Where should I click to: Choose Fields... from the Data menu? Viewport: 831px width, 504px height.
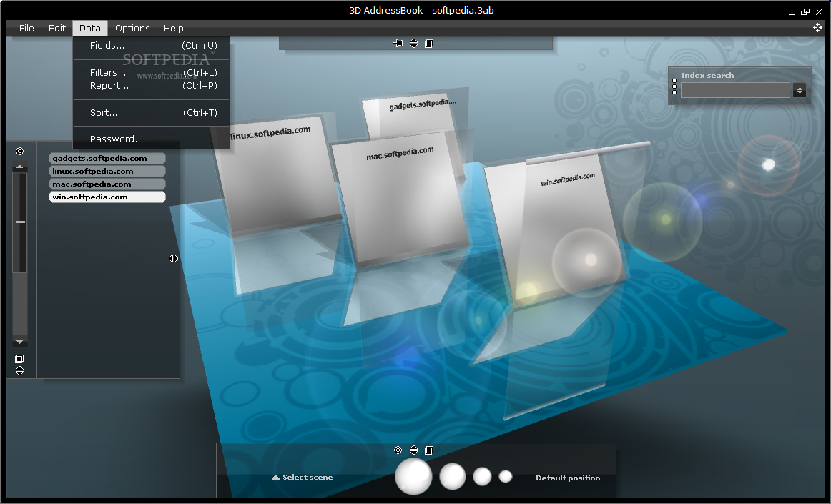click(151, 46)
